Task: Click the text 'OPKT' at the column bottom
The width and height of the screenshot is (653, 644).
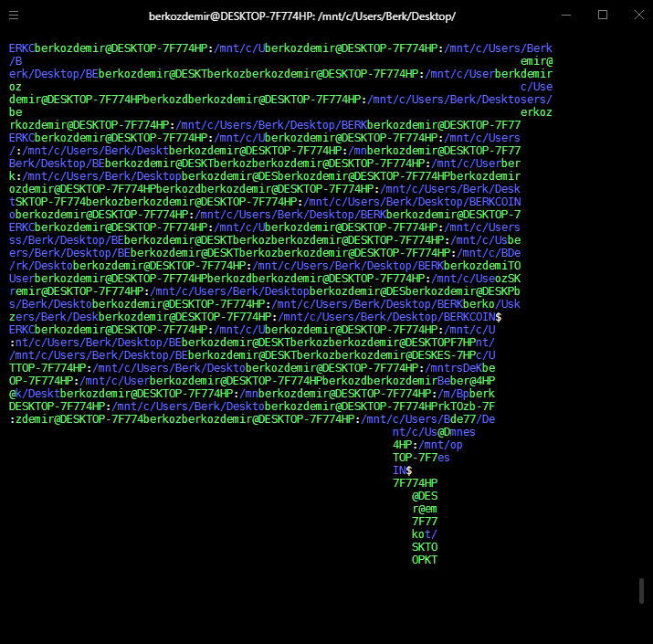Action: [x=425, y=560]
